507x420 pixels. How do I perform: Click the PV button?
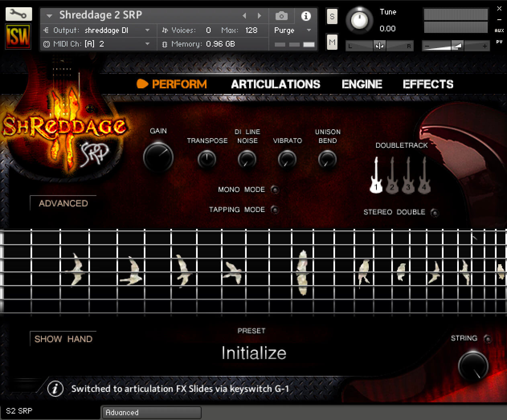499,42
